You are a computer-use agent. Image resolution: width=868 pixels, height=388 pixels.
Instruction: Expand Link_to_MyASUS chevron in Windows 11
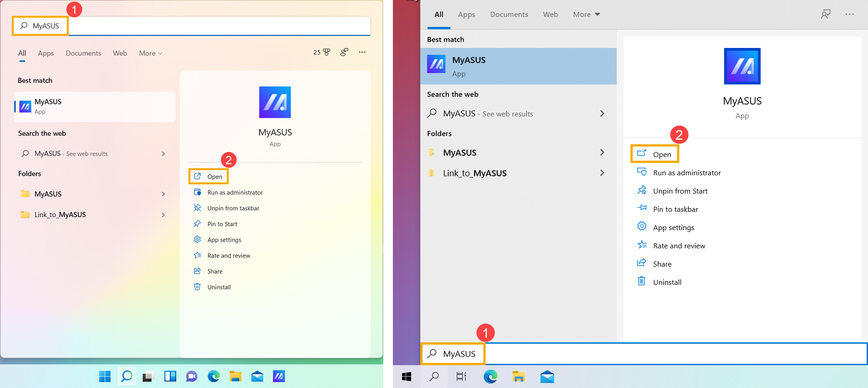[163, 215]
